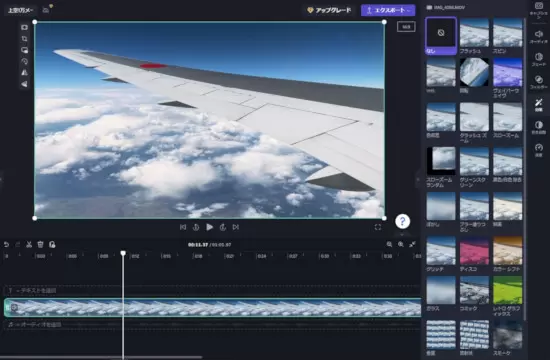
Task: Apply the グリーンスクリーン effect
Action: (x=474, y=167)
